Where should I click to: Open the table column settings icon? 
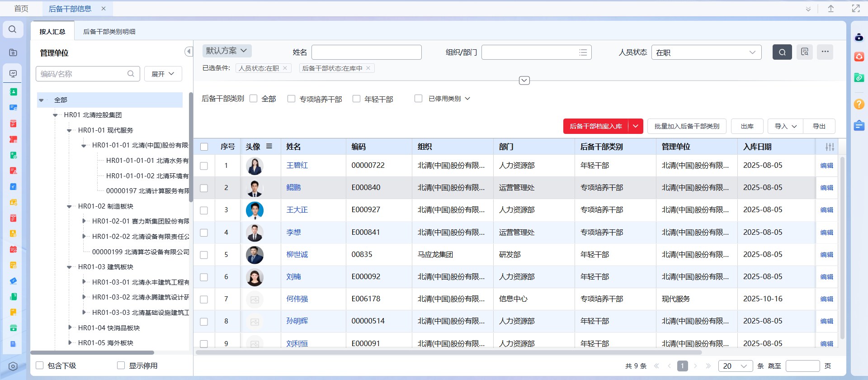pos(830,147)
